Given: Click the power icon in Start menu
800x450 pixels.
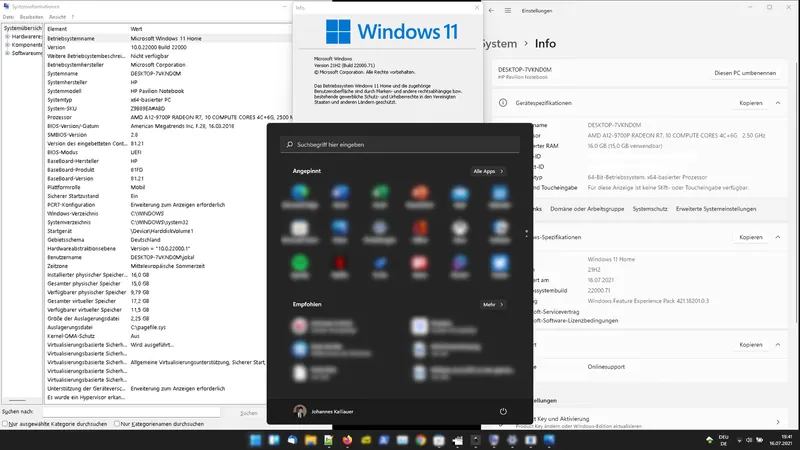Looking at the screenshot, I should 503,411.
